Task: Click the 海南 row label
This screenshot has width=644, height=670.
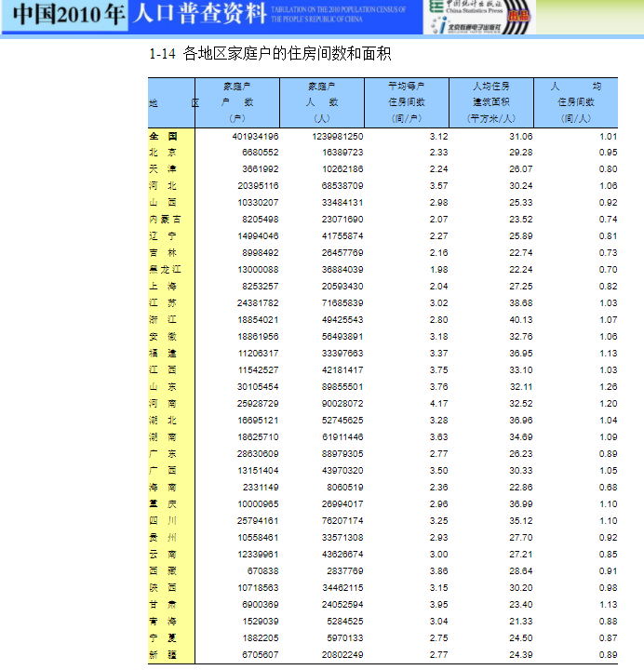Action: (x=163, y=487)
